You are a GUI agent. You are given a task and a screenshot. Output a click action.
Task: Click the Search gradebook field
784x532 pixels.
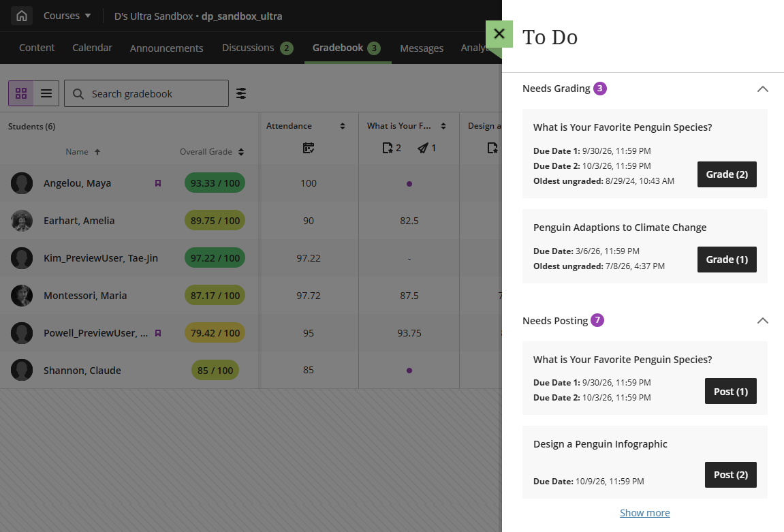(x=146, y=93)
